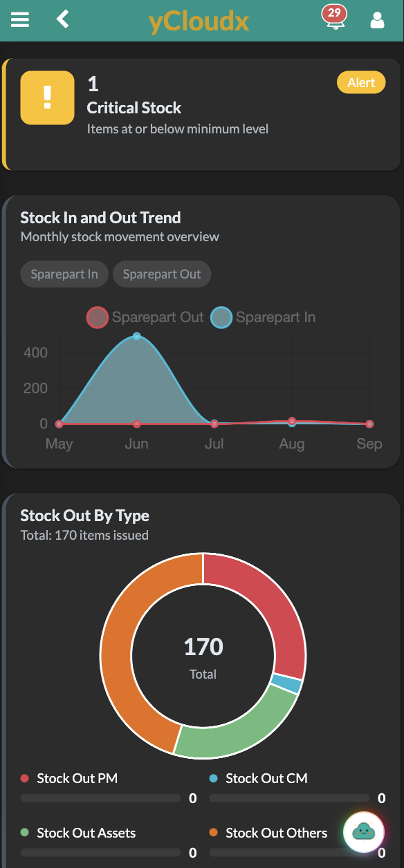Click the July data point

214,424
